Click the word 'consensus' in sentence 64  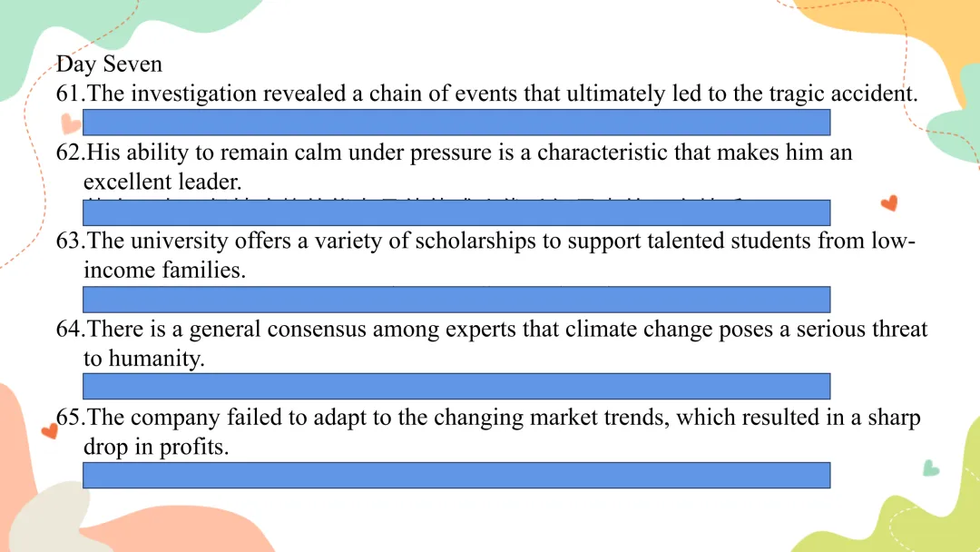coord(317,330)
